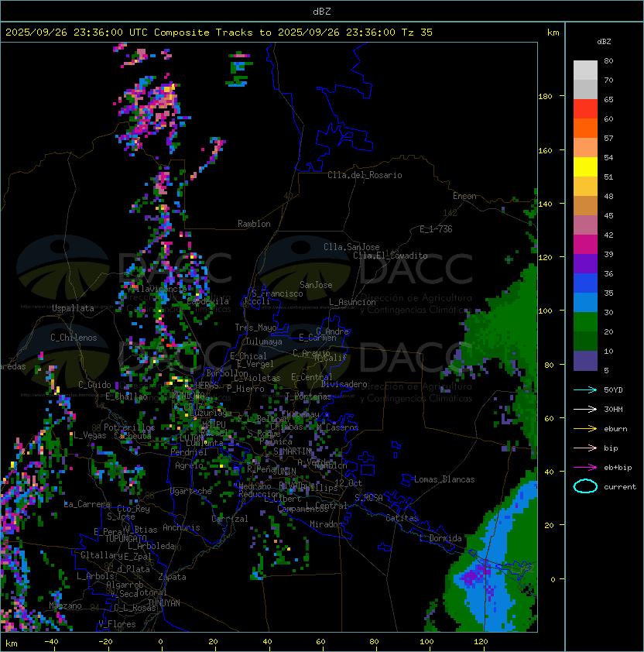The width and height of the screenshot is (644, 652).
Task: Select the light blue swatch in dBZ legend
Action: [x=585, y=303]
